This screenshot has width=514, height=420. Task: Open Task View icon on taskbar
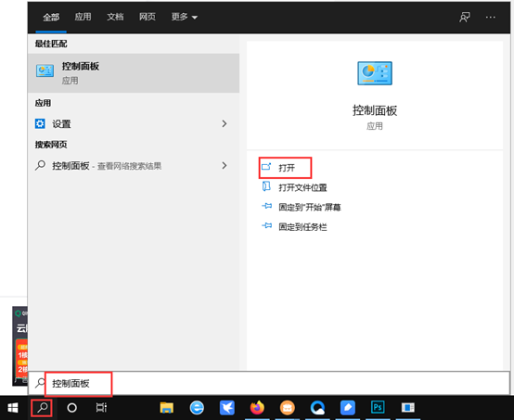[101, 408]
